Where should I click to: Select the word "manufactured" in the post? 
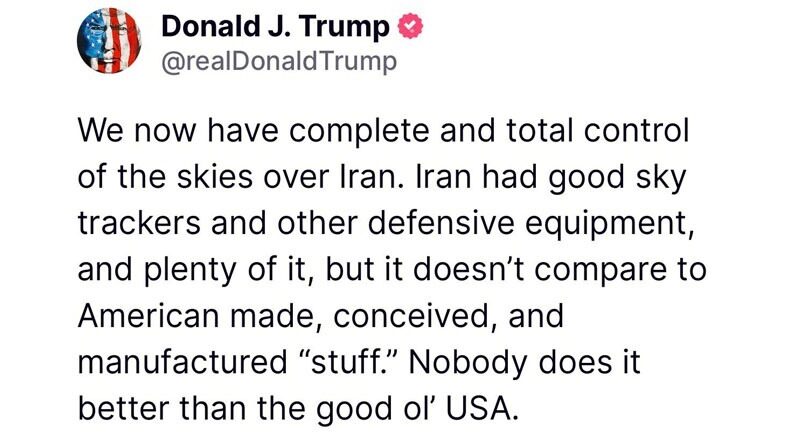[x=183, y=362]
